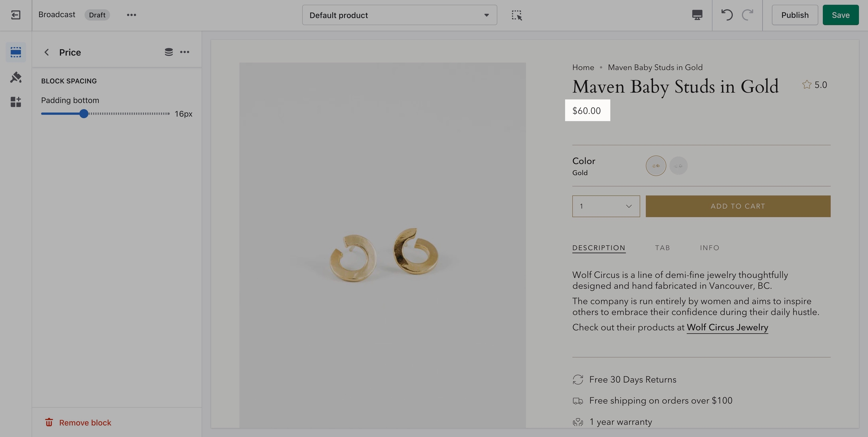Undo the last change
The image size is (868, 437).
pyautogui.click(x=727, y=15)
